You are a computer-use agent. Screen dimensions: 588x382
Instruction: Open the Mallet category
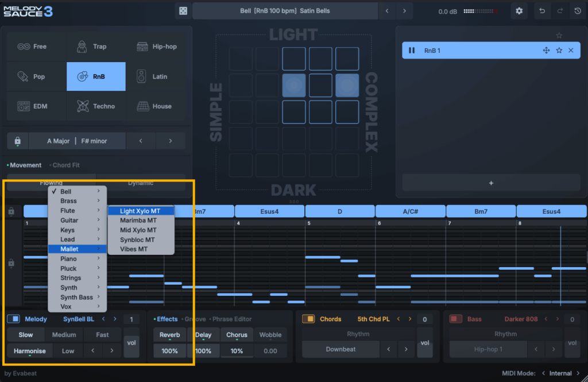[78, 249]
